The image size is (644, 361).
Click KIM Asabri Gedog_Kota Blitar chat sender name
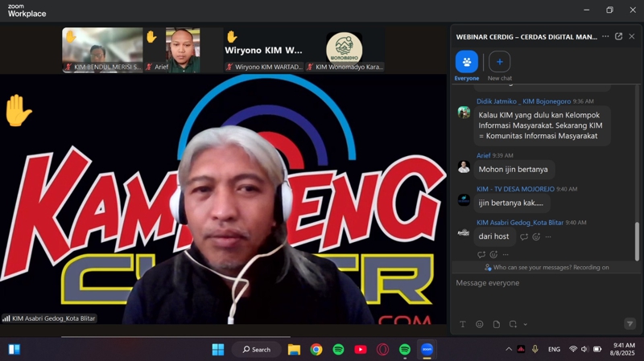[520, 223]
